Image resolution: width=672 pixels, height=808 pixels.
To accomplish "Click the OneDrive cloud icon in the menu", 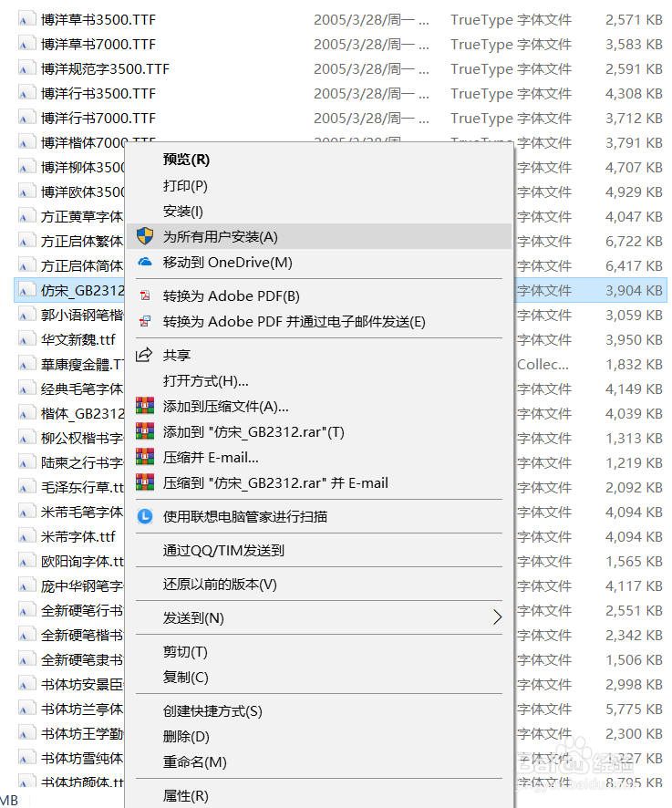I will click(145, 262).
